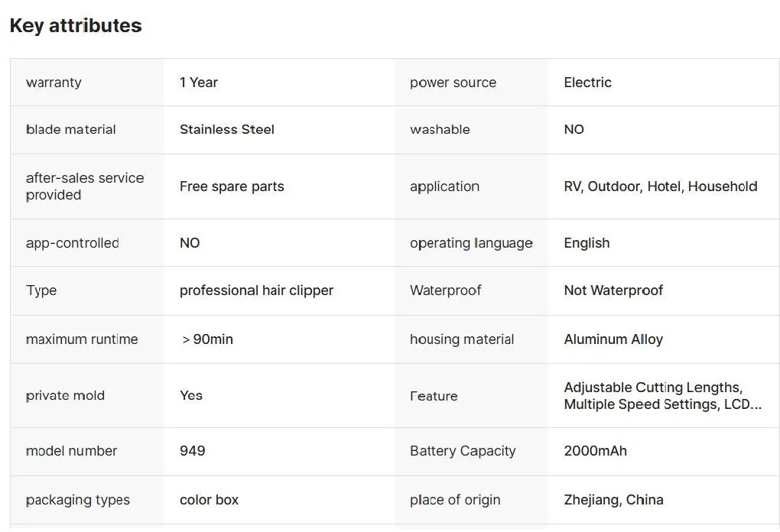Viewport: 780px width, 532px height.
Task: Click the Free spare parts value
Action: pos(232,187)
